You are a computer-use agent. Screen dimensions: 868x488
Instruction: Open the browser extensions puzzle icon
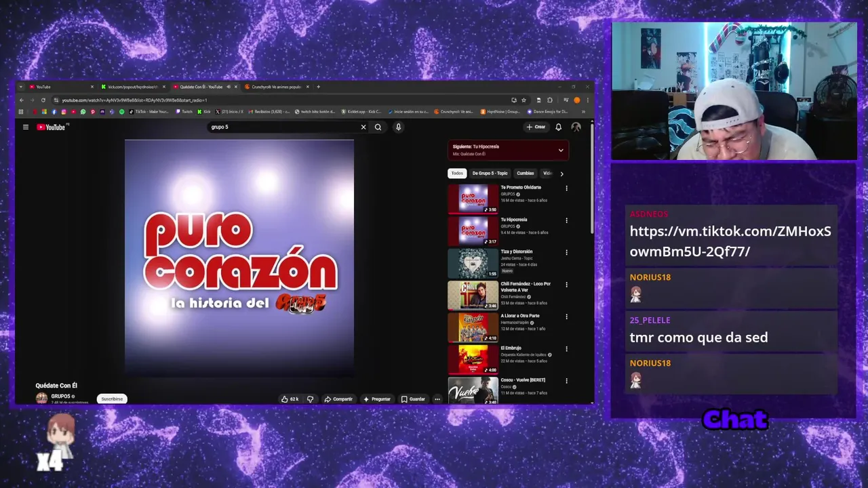coord(549,100)
